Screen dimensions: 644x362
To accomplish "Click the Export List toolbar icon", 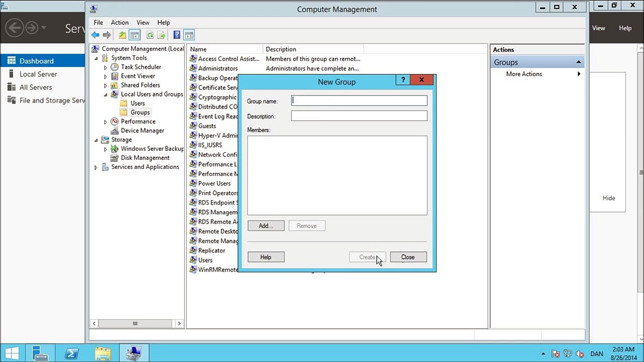I will [x=161, y=35].
